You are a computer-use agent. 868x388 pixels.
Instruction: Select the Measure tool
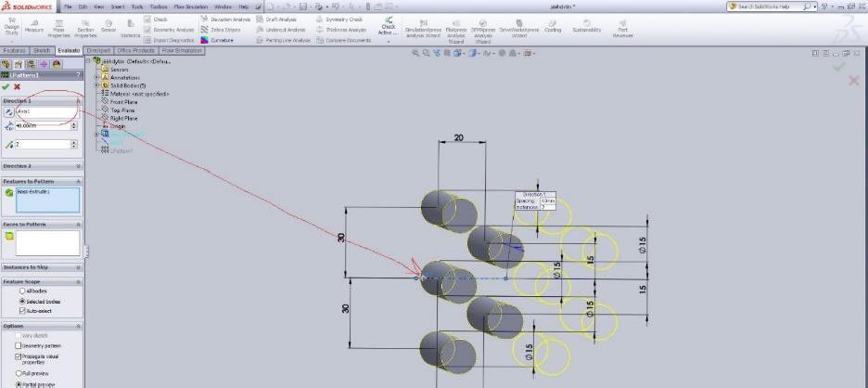(x=33, y=27)
